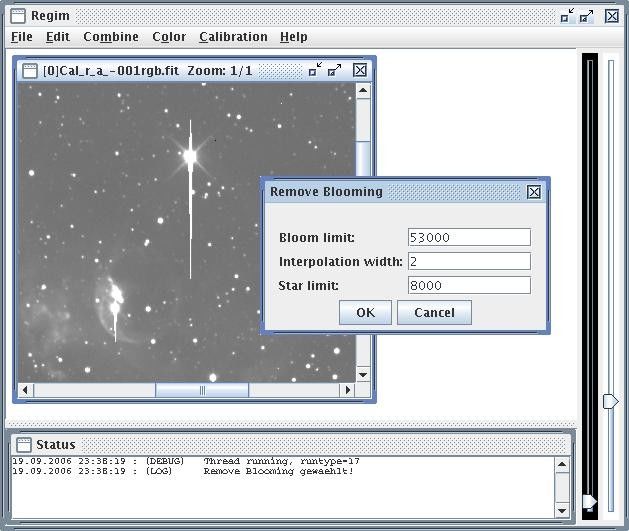Image resolution: width=629 pixels, height=531 pixels.
Task: Click the Regim window system icon
Action: pyautogui.click(x=18, y=16)
